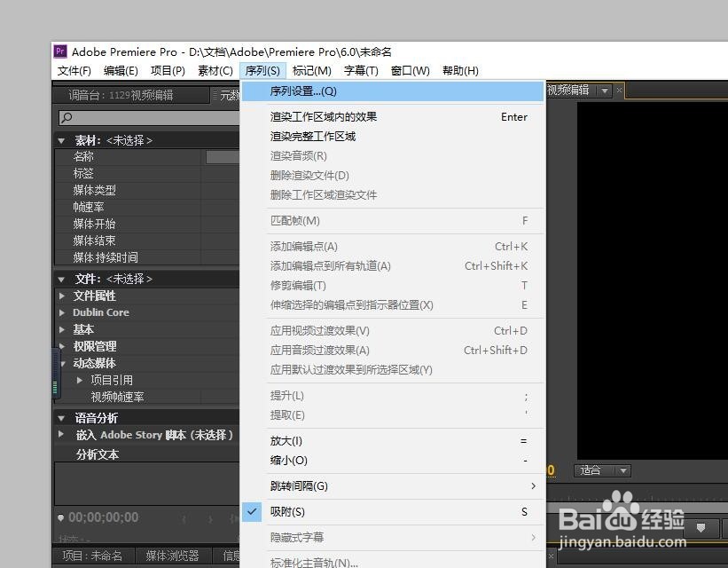This screenshot has height=568, width=728.
Task: Click the Adobe Premiere Pro app icon
Action: click(60, 51)
